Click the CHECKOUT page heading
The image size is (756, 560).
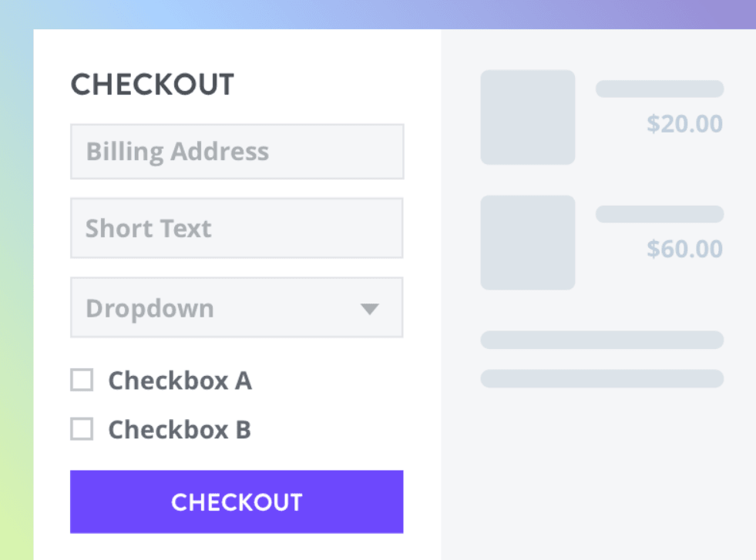pyautogui.click(x=152, y=85)
